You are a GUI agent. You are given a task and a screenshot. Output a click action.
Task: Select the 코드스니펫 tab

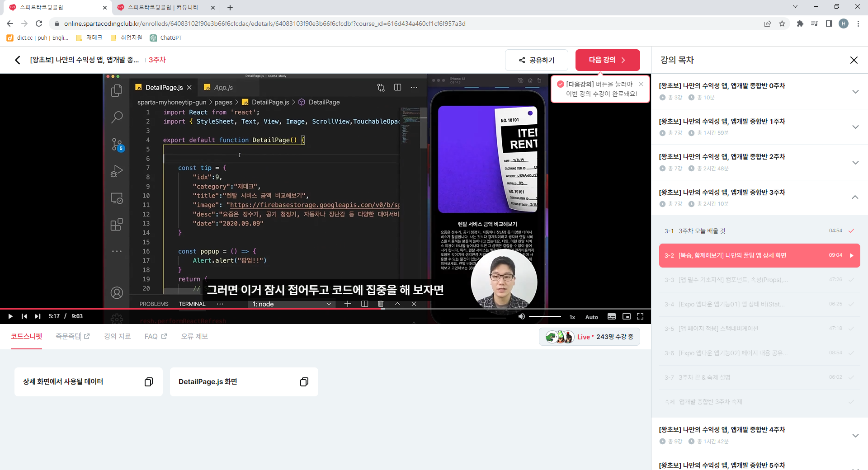(26, 336)
